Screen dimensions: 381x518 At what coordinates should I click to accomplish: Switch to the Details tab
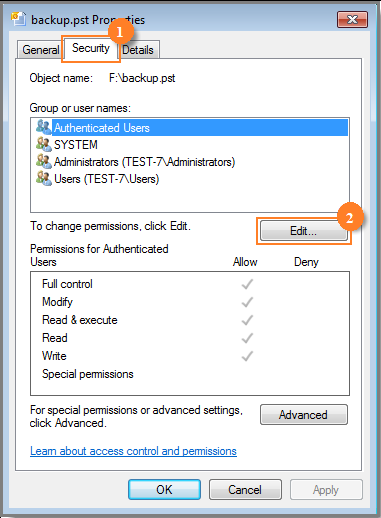tap(138, 50)
